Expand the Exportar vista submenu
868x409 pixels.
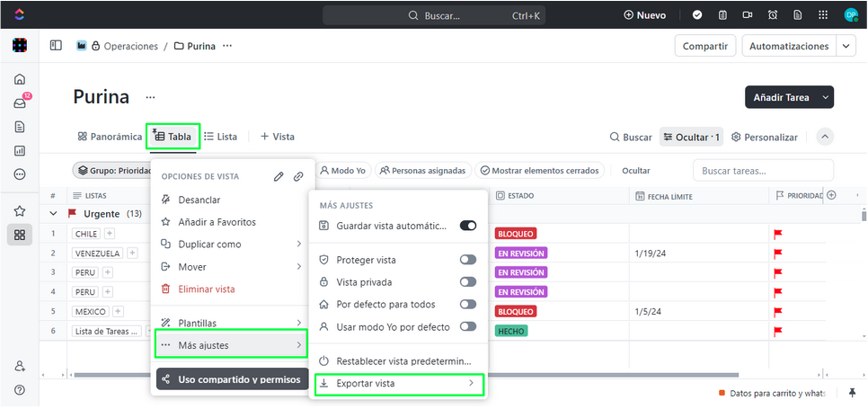396,384
